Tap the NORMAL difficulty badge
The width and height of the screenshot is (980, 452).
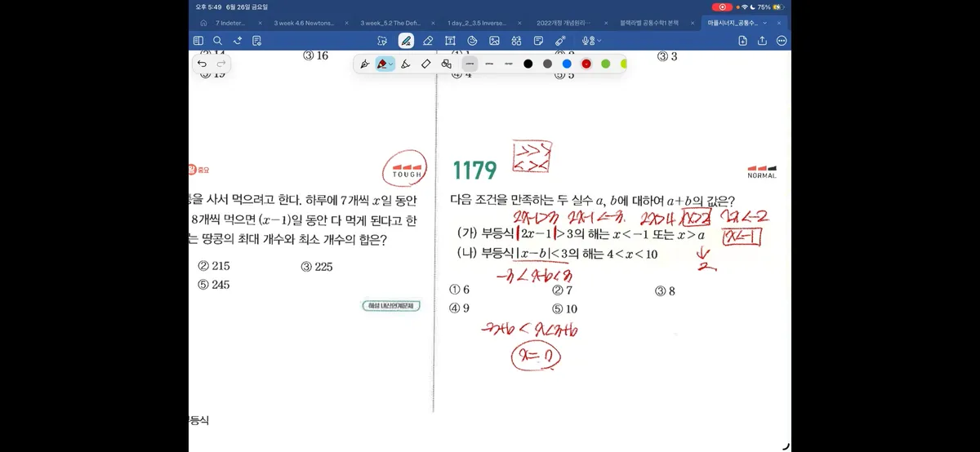tap(761, 171)
